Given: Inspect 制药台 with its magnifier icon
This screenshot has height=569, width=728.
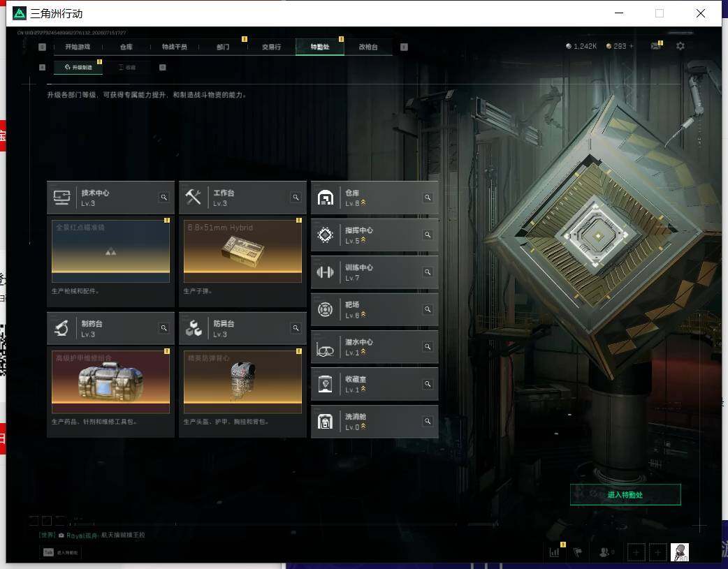Looking at the screenshot, I should click(164, 328).
